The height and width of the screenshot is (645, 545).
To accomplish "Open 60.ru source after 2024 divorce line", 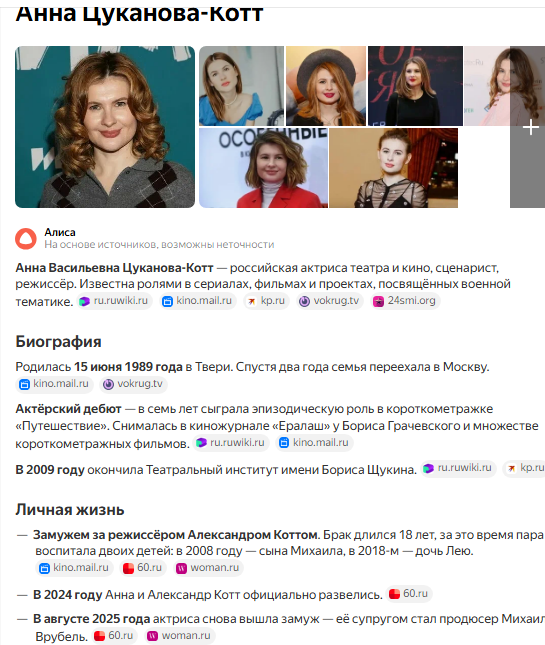I will (x=409, y=594).
